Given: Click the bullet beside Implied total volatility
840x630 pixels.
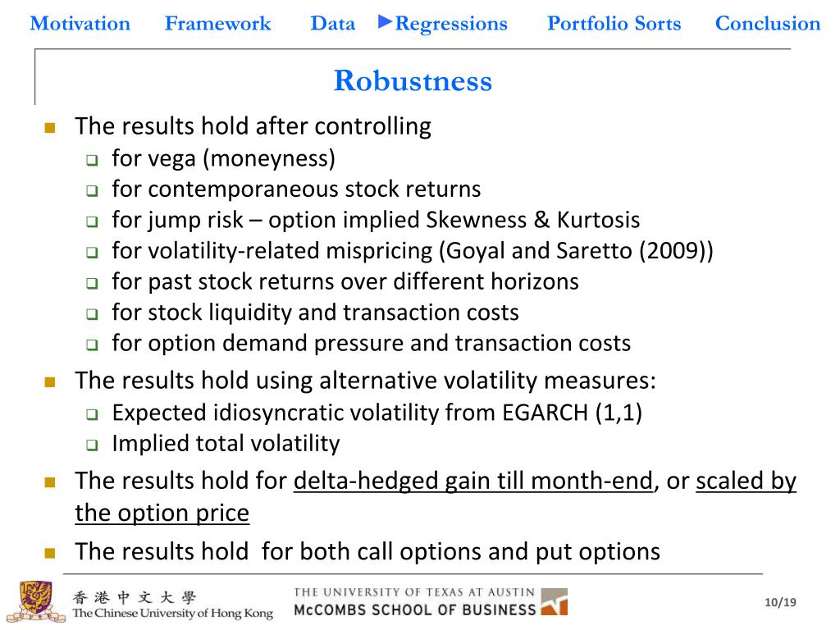Looking at the screenshot, I should pos(92,445).
